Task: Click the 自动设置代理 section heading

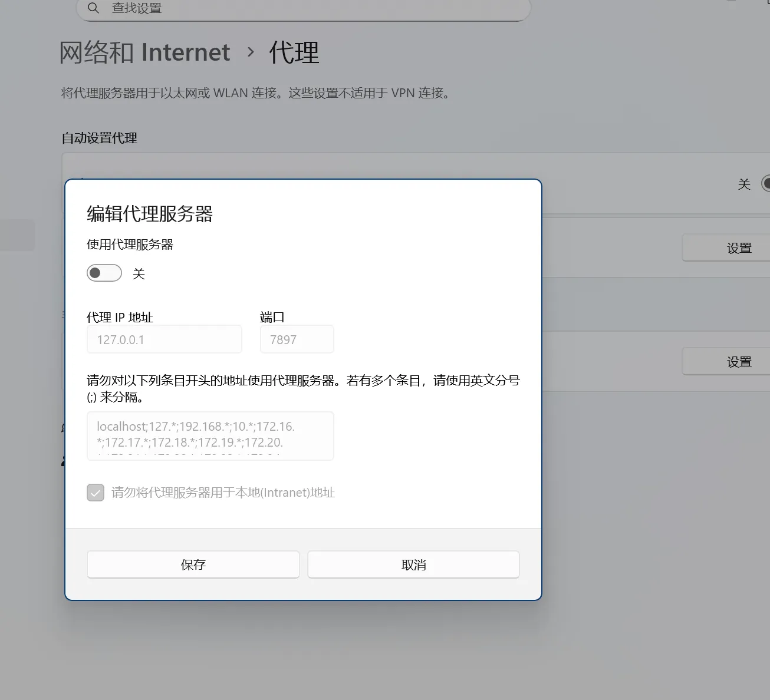Action: point(99,138)
